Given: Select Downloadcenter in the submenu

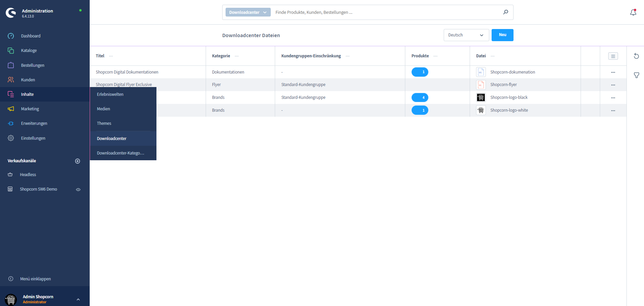Looking at the screenshot, I should point(123,138).
